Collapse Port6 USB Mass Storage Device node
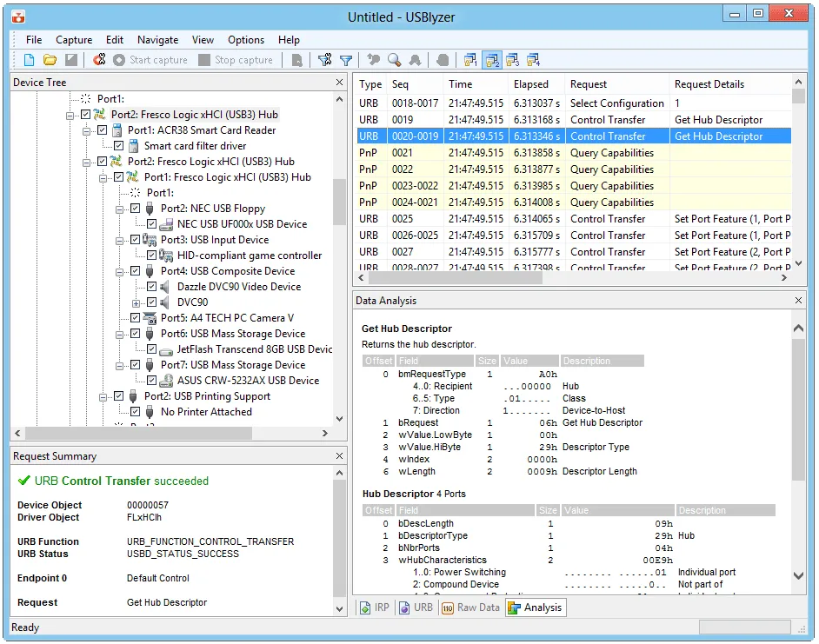The image size is (819, 644). (x=119, y=334)
